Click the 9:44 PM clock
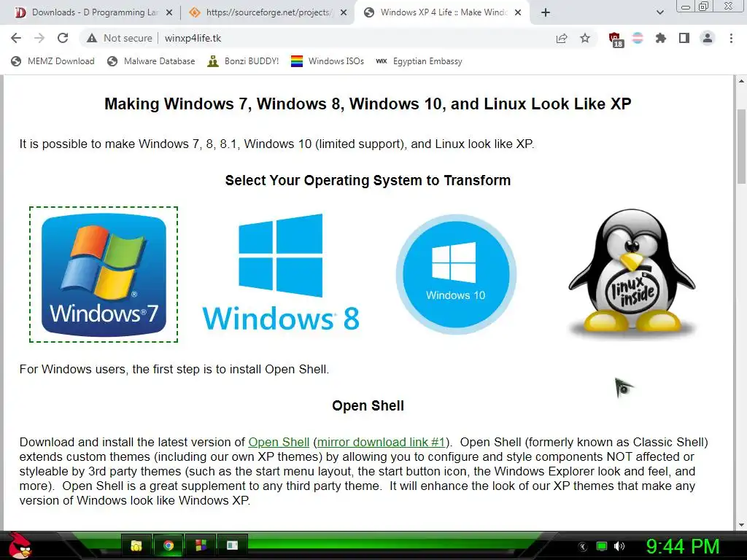747x560 pixels. point(683,546)
